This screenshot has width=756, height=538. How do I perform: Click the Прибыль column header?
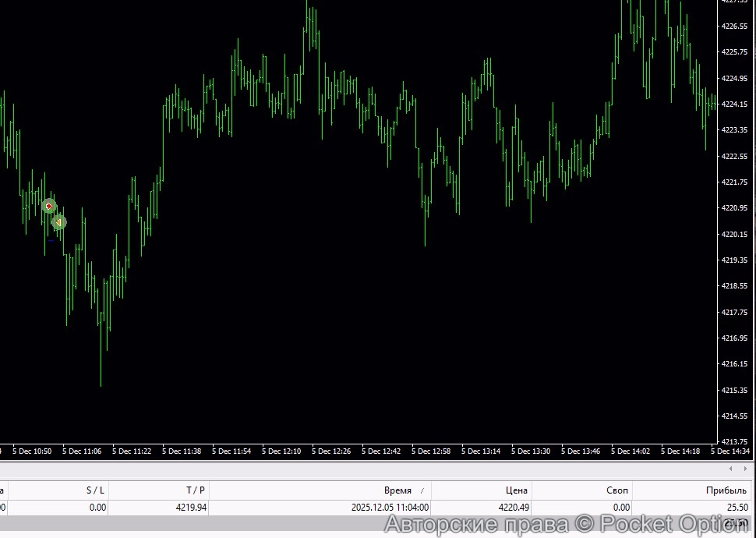point(726,490)
